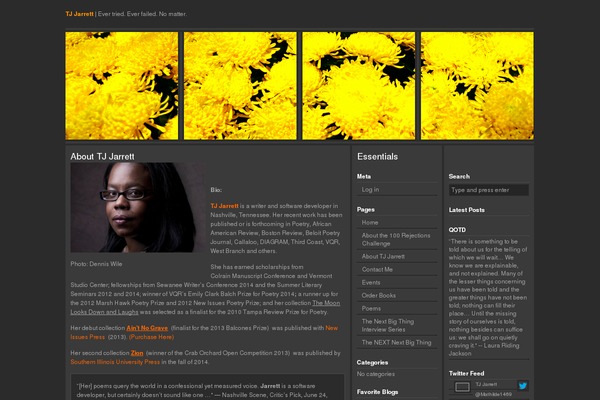This screenshot has width=600, height=400.
Task: Click the first yellow flowers header image
Action: point(122,86)
